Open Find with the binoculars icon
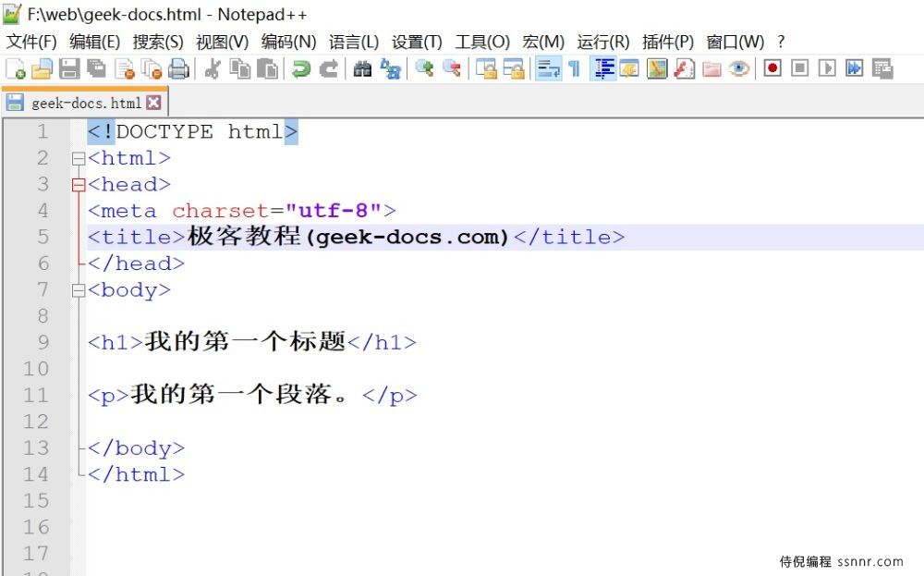This screenshot has width=924, height=576. coord(362,69)
